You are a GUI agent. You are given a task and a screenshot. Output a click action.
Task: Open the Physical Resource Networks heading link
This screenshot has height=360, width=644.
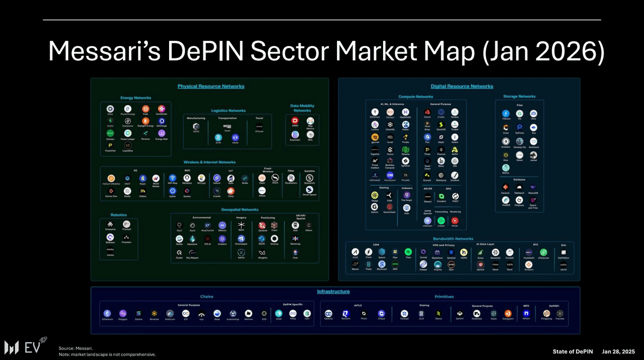[211, 86]
